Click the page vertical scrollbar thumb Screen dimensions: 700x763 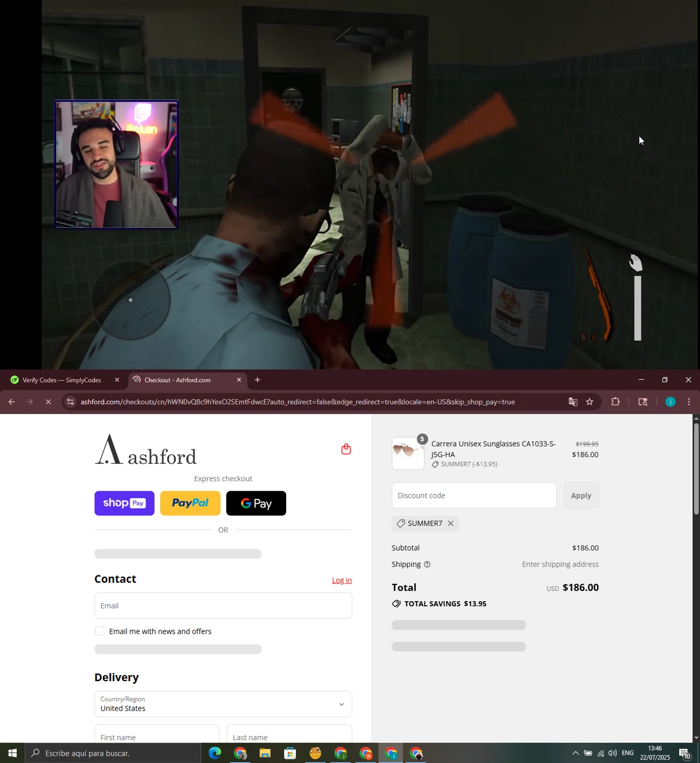[696, 468]
